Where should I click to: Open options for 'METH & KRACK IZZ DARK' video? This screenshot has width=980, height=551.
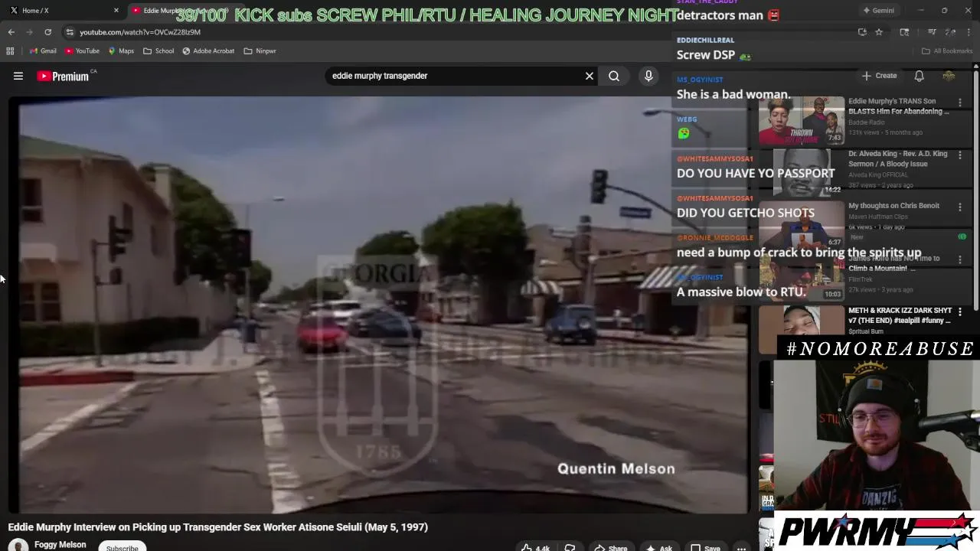[x=960, y=312]
